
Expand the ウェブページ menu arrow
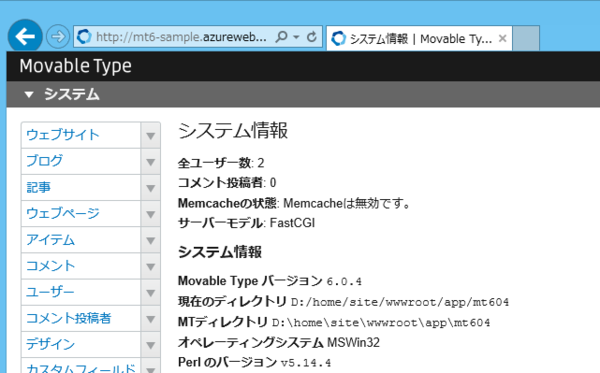pos(150,214)
